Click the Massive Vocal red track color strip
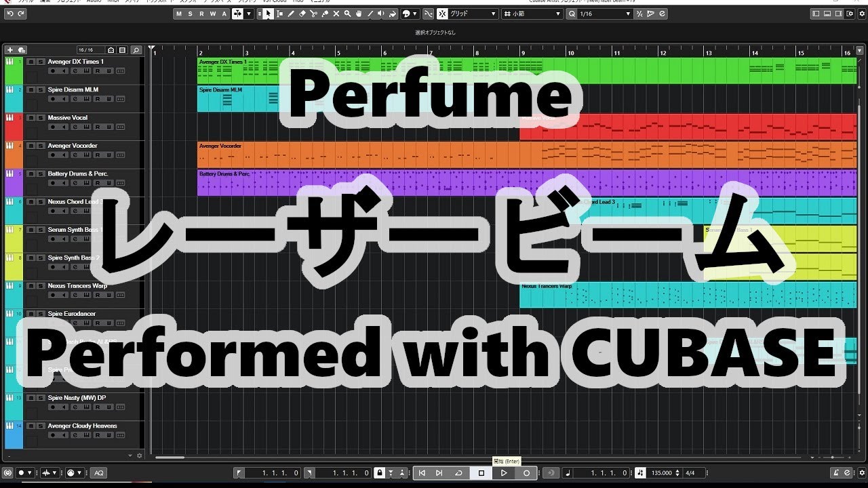Image resolution: width=868 pixels, height=488 pixels. coord(14,127)
